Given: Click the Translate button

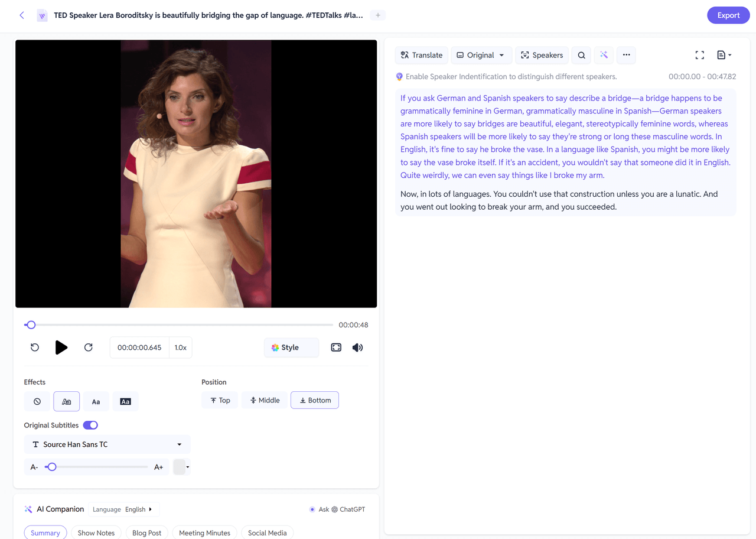Looking at the screenshot, I should tap(421, 55).
